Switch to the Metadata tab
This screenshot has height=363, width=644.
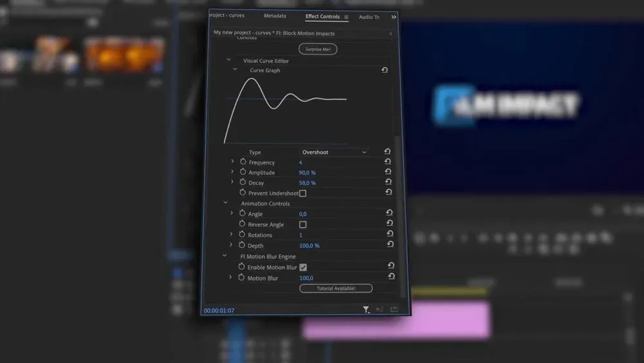pos(275,15)
